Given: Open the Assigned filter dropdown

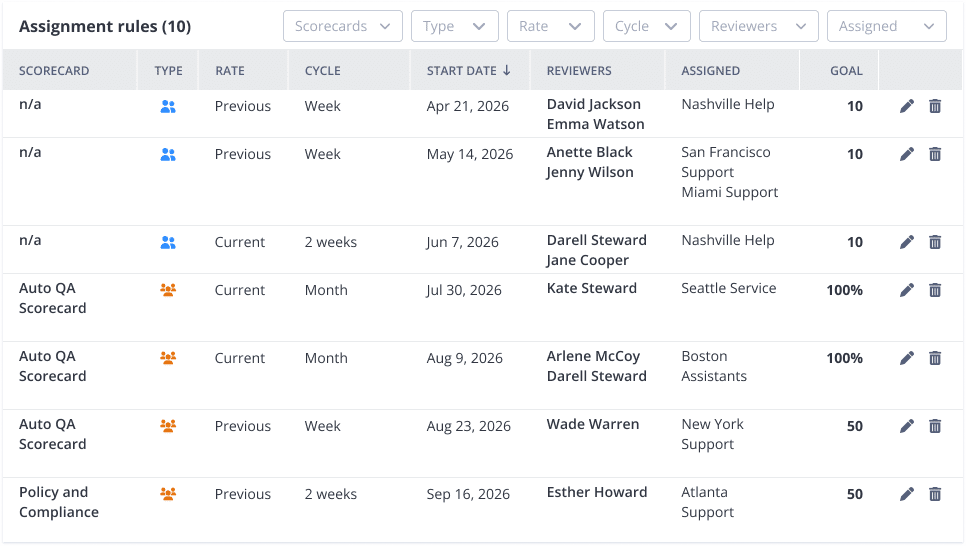Looking at the screenshot, I should (886, 27).
